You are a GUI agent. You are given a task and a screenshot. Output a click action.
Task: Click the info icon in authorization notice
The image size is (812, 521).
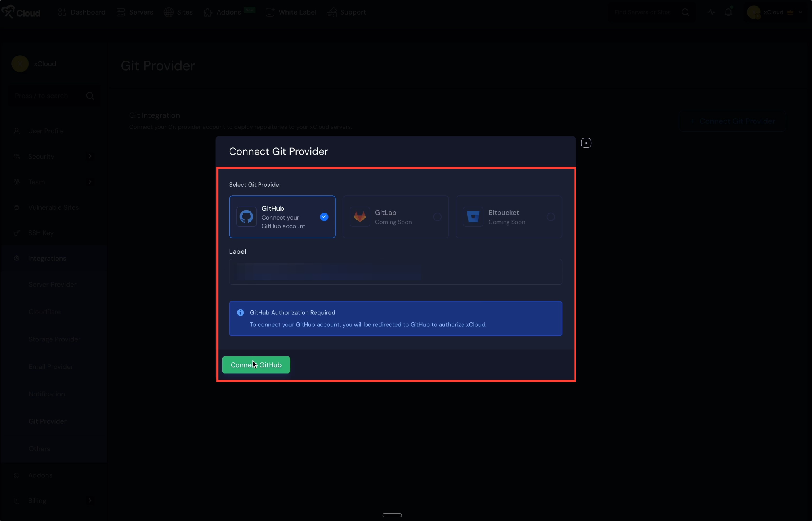click(240, 313)
